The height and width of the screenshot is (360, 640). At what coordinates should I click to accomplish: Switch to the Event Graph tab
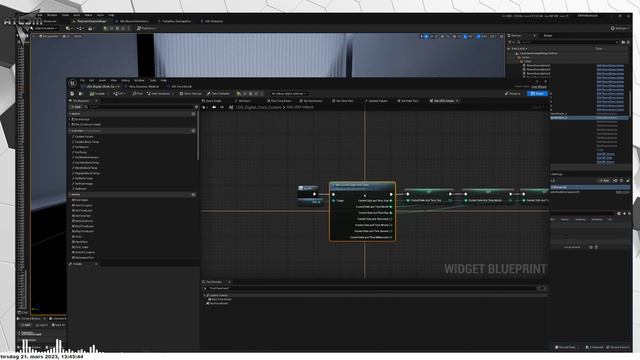click(x=211, y=101)
